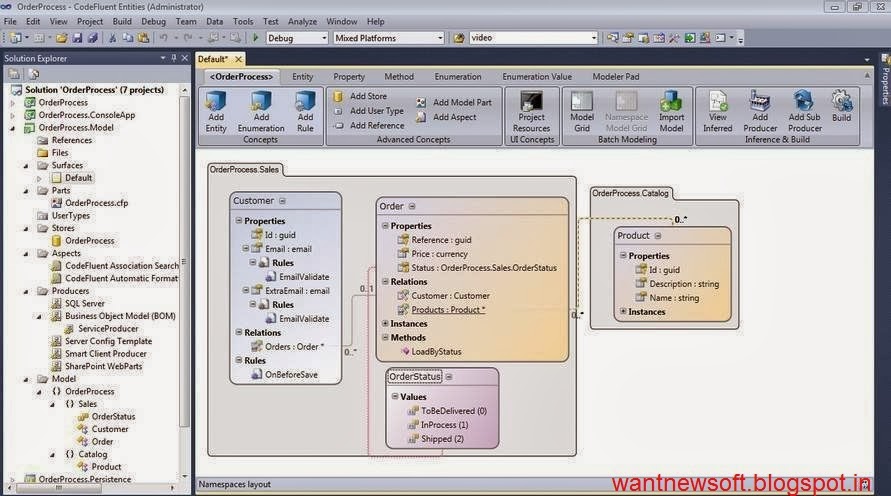Viewport: 891px width, 496px height.
Task: Click Add Store in Advanced Concepts
Action: click(x=360, y=96)
